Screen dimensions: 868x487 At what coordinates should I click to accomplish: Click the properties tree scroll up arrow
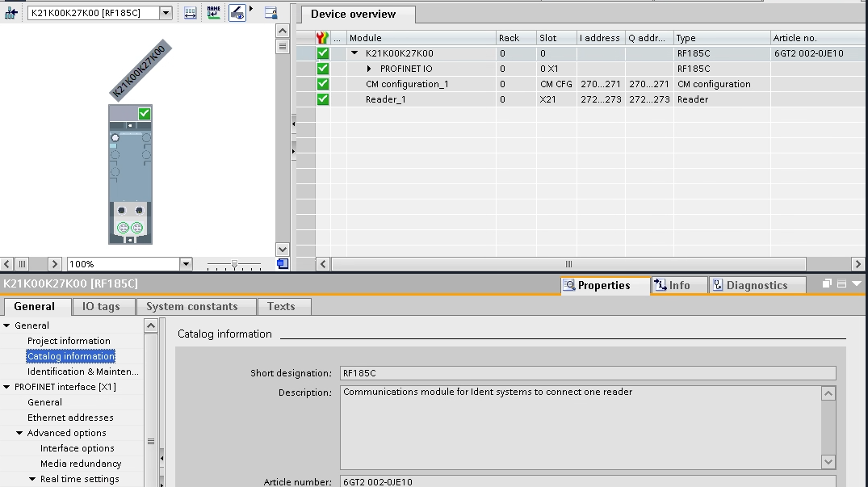tap(150, 325)
